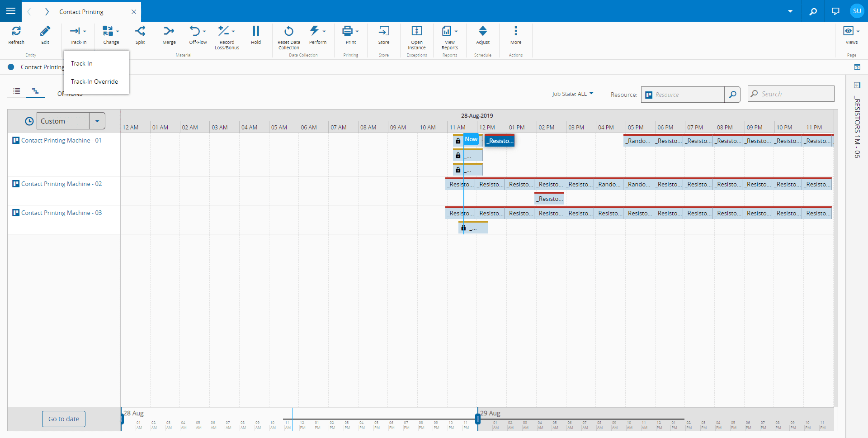Click the Resource picker search button

pos(733,95)
